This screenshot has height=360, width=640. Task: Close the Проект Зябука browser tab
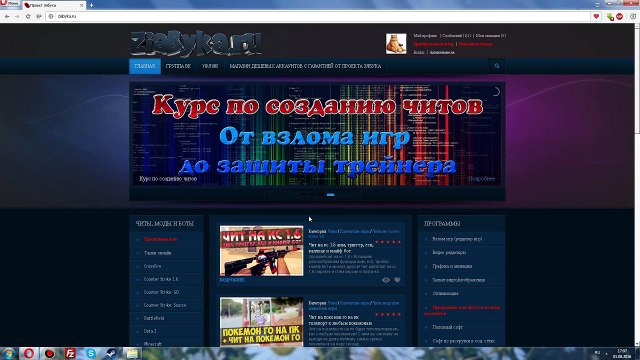coord(82,5)
